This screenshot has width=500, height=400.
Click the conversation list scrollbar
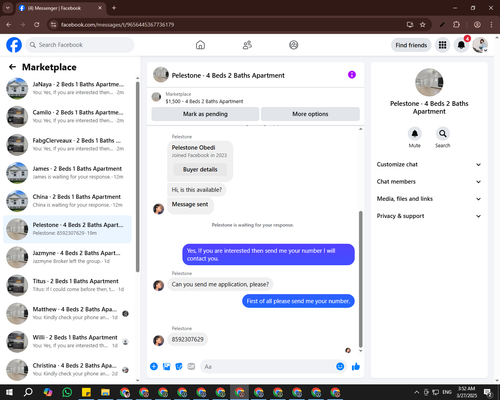(137, 177)
